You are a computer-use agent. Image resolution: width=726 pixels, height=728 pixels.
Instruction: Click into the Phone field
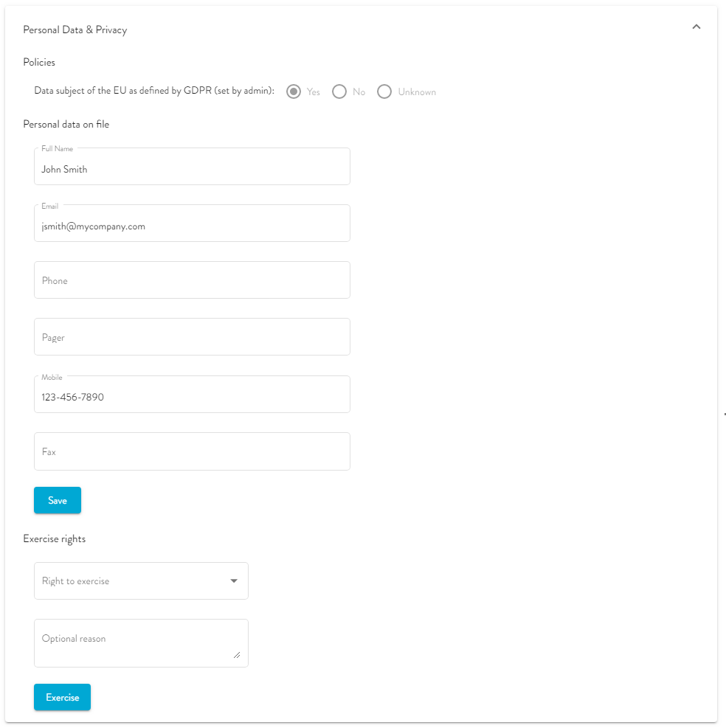pyautogui.click(x=192, y=280)
